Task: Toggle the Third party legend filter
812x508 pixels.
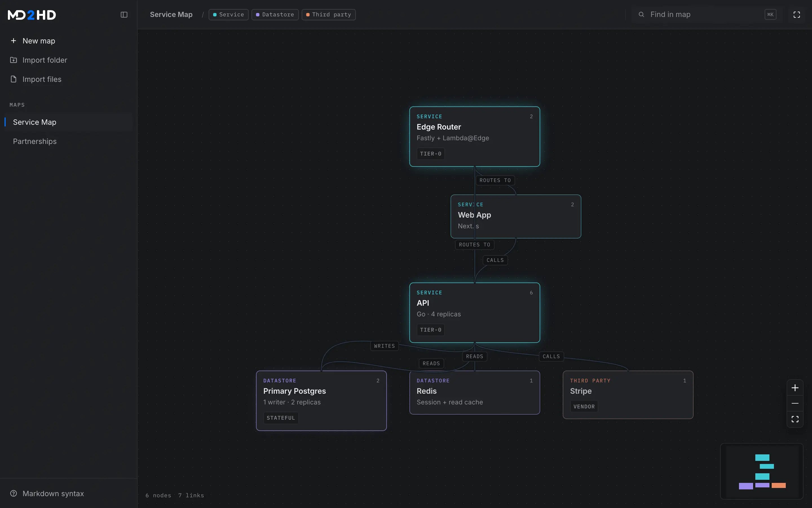Action: [328, 14]
